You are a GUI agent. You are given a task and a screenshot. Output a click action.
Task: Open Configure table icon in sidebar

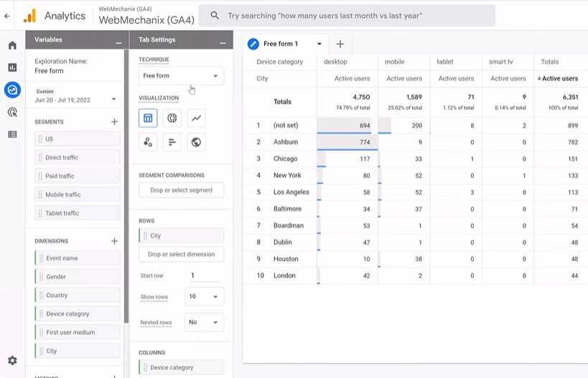pos(12,134)
